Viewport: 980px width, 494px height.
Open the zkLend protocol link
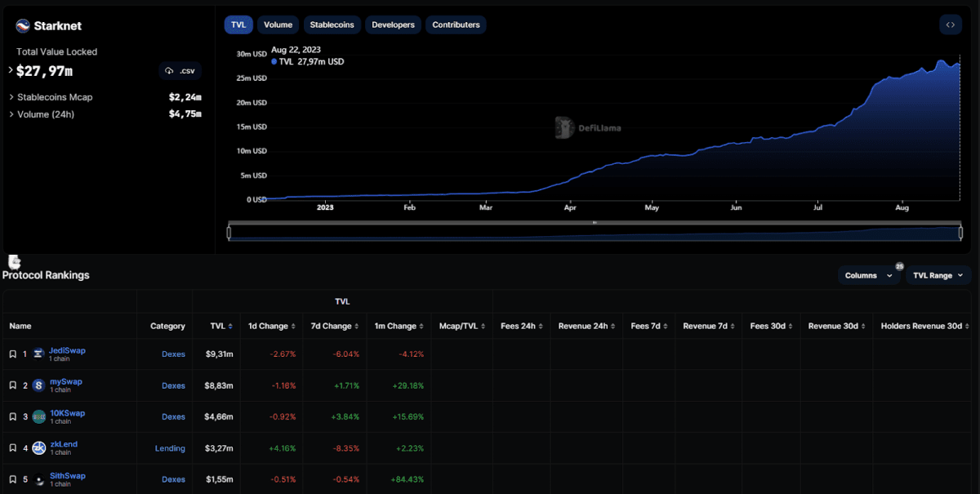point(63,444)
